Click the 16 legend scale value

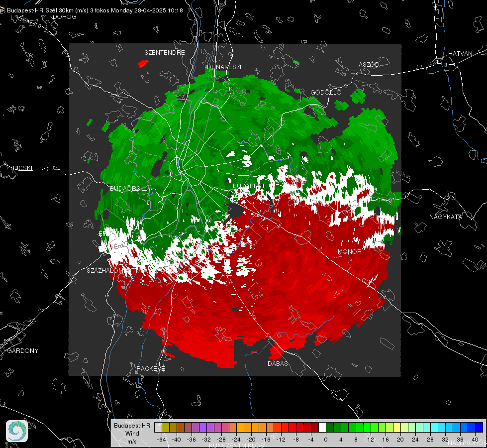[x=386, y=440]
